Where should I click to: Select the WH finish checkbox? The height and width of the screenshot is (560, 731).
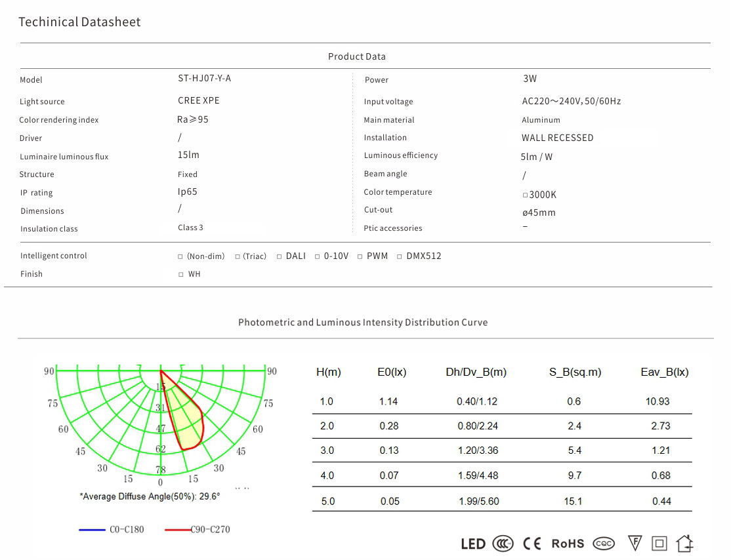pos(181,275)
